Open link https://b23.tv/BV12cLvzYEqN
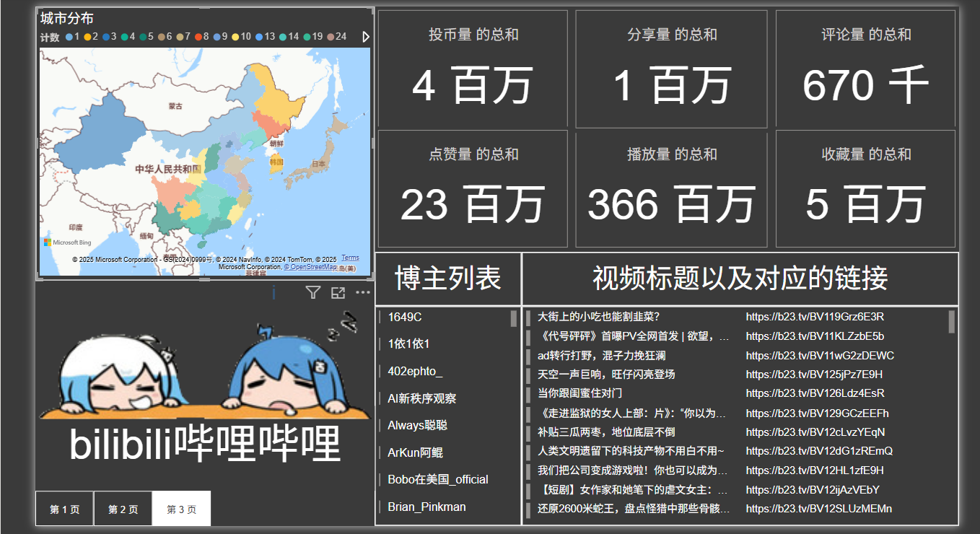Image resolution: width=980 pixels, height=534 pixels. (815, 432)
